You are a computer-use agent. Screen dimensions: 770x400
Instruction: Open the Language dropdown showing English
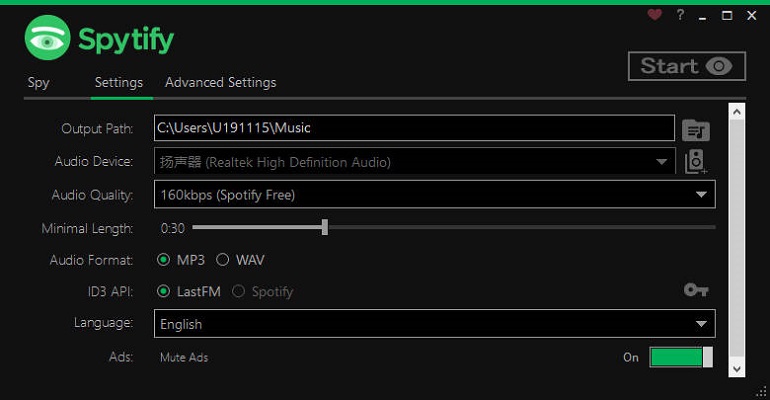435,324
